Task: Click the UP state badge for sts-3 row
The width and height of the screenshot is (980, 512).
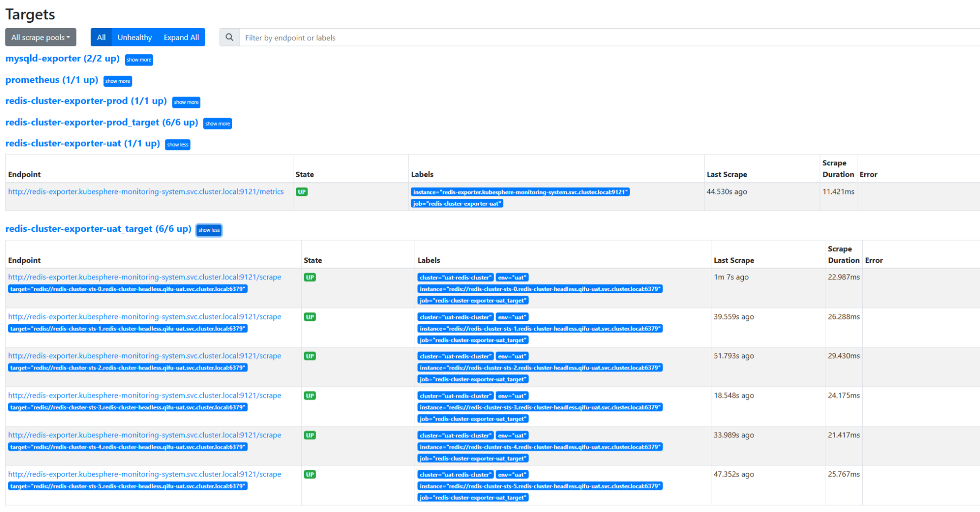Action: (310, 396)
